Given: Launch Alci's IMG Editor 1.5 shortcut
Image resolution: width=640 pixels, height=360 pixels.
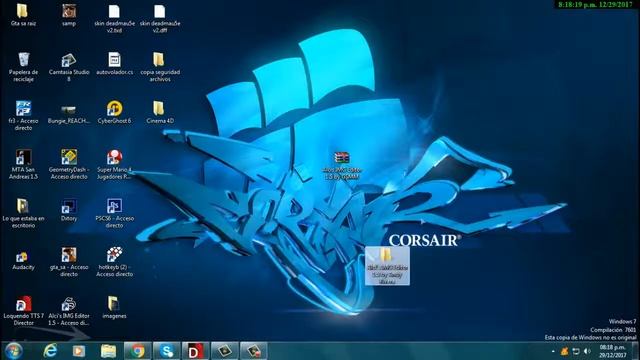Looking at the screenshot, I should pyautogui.click(x=69, y=311).
